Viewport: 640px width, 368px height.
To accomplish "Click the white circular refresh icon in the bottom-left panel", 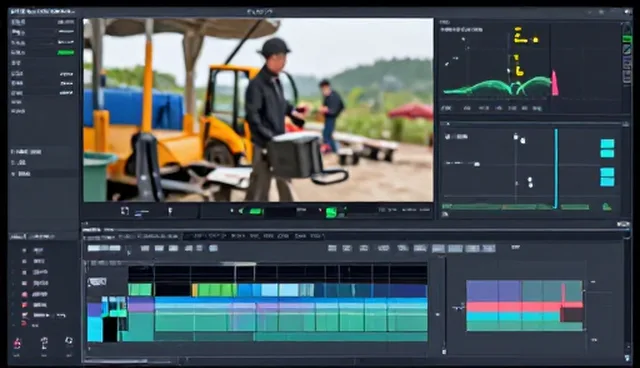I will click(x=69, y=341).
